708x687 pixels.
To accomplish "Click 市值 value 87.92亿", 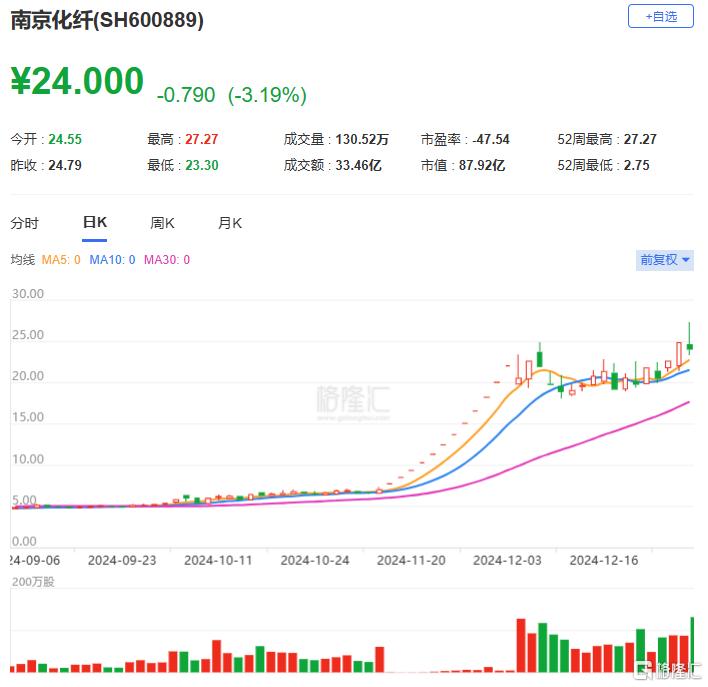I will click(x=482, y=165).
